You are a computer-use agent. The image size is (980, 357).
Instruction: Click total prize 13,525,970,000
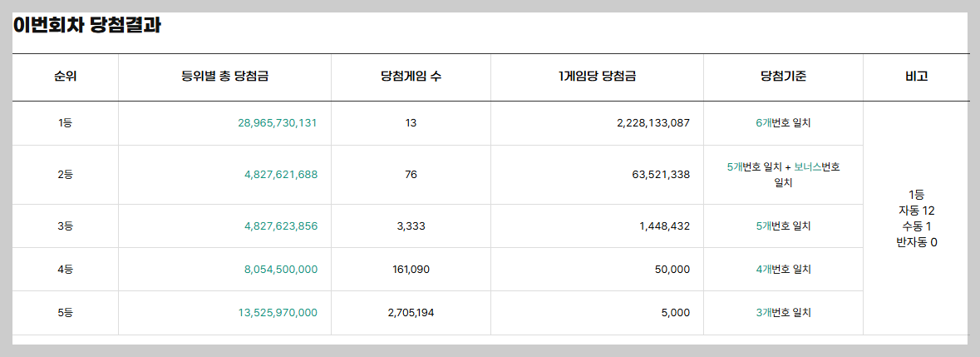(278, 313)
